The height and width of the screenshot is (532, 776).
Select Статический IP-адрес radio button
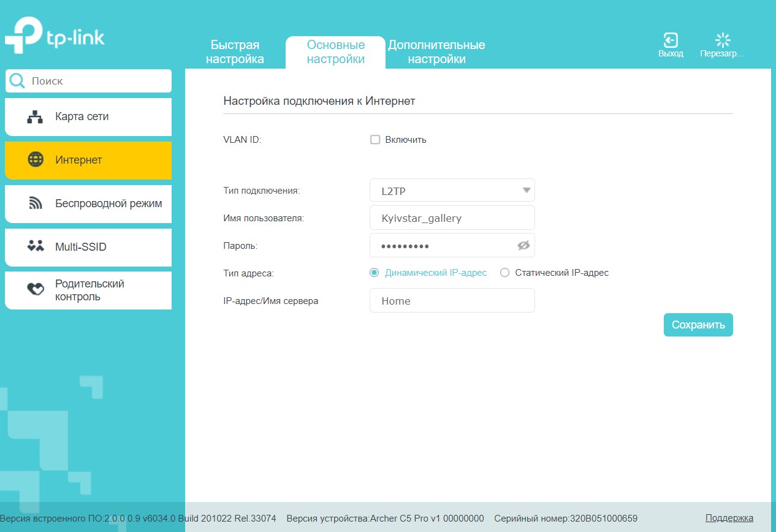[x=505, y=273]
